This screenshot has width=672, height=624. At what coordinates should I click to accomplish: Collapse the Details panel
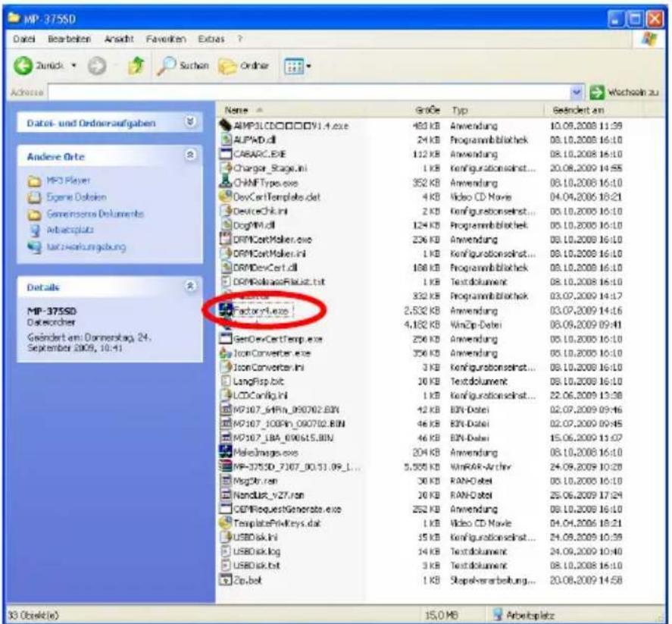point(190,286)
